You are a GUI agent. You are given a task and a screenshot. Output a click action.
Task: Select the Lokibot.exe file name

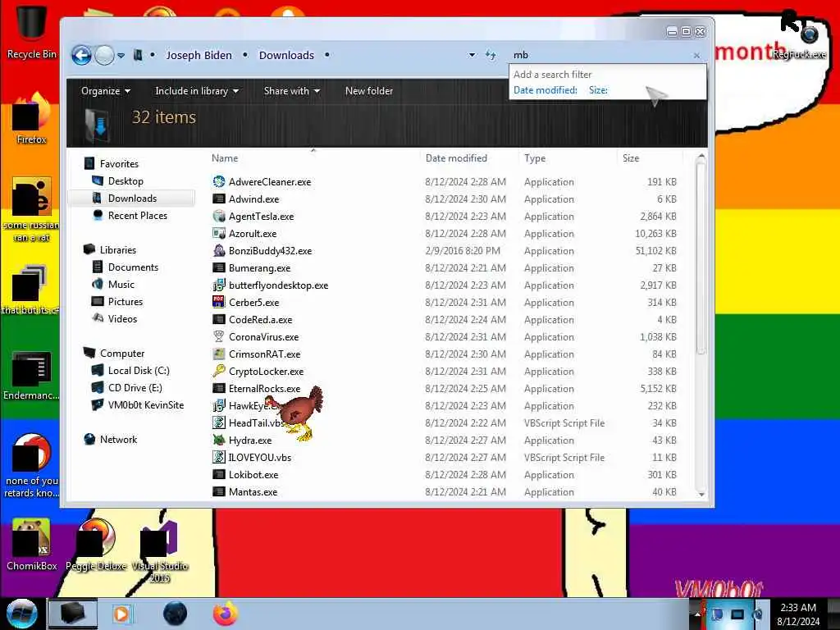coord(253,475)
